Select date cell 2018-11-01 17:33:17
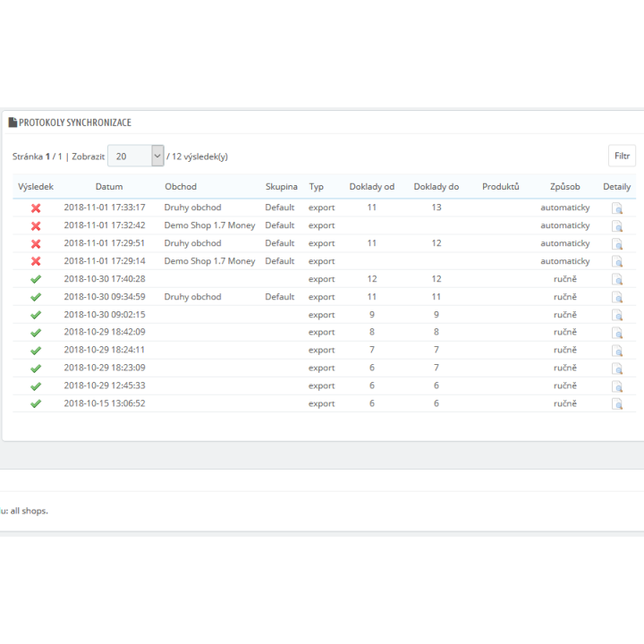 [105, 208]
